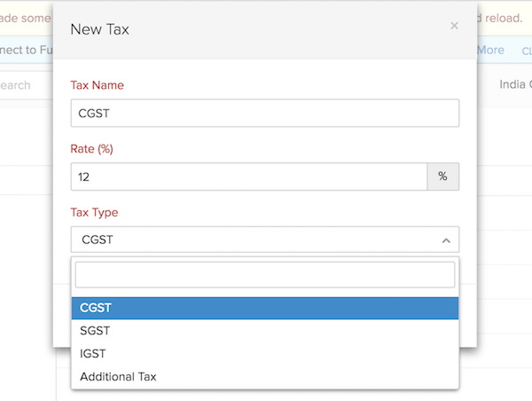Click the partially visible CL link at top right

523,51
